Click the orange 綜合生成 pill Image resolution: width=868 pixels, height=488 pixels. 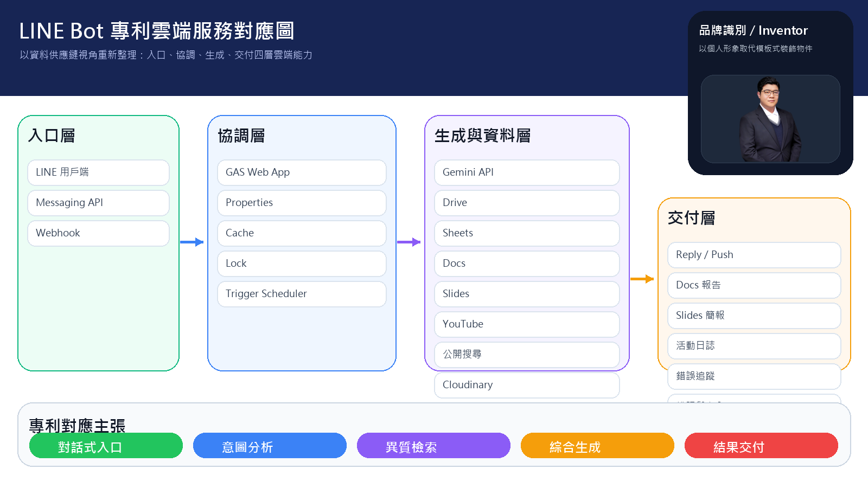click(597, 446)
